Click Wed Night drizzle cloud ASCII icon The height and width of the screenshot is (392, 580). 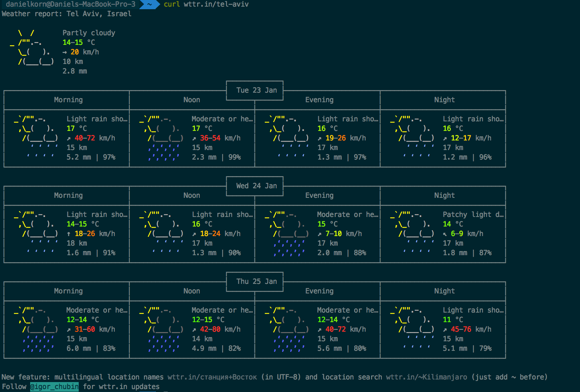pos(412,233)
